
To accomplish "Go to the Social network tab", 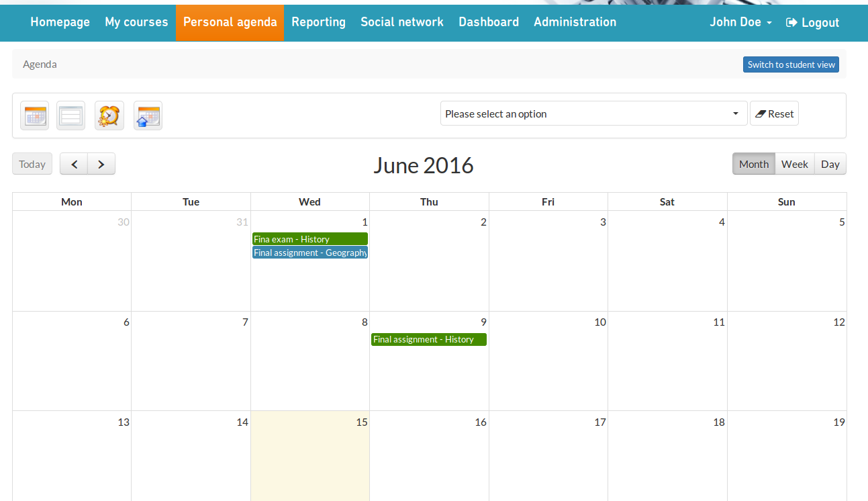I will (x=401, y=22).
